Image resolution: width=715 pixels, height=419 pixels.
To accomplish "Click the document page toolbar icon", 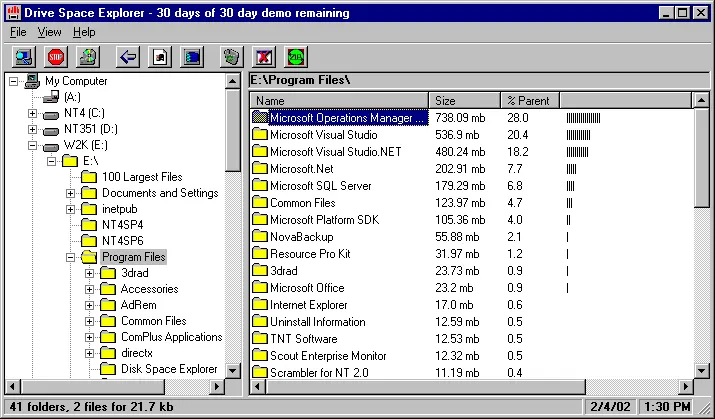I will [160, 57].
